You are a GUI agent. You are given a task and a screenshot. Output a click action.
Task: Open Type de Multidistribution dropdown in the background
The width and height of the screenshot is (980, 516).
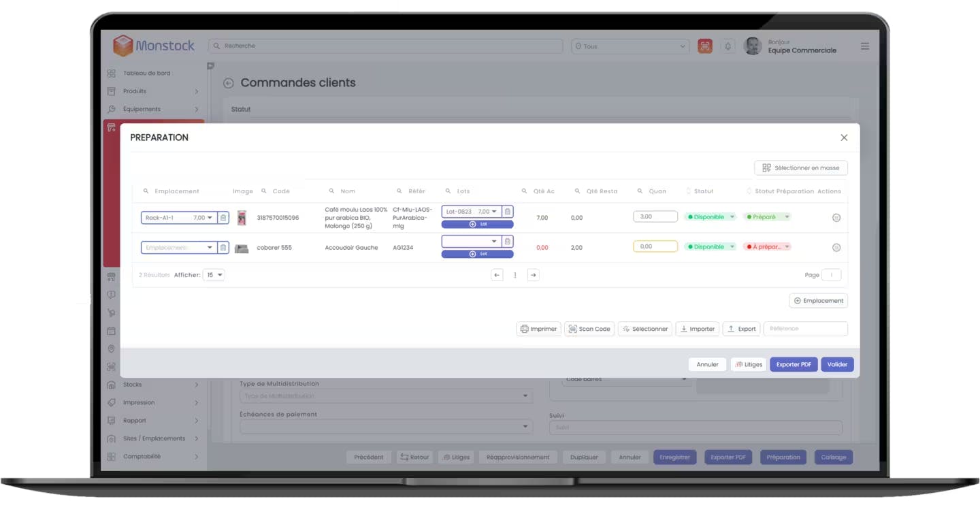(386, 396)
